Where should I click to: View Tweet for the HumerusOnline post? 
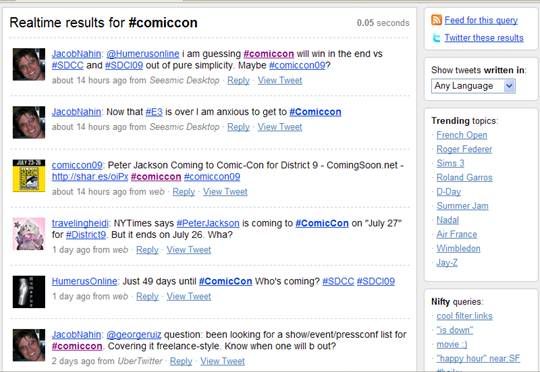click(x=189, y=296)
